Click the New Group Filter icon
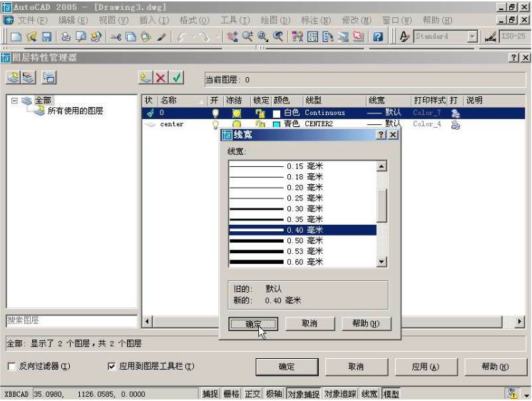 click(x=28, y=78)
